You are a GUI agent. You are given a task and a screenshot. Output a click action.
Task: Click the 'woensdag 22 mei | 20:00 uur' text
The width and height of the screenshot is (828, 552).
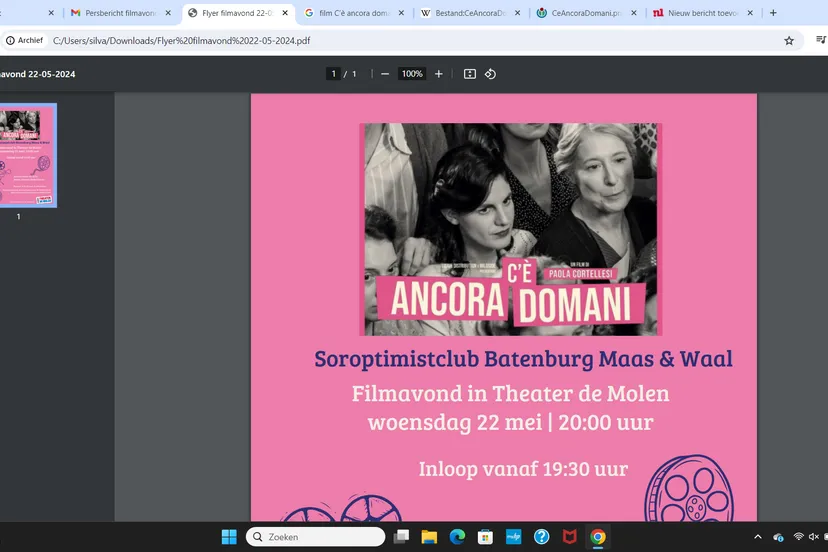coord(511,423)
